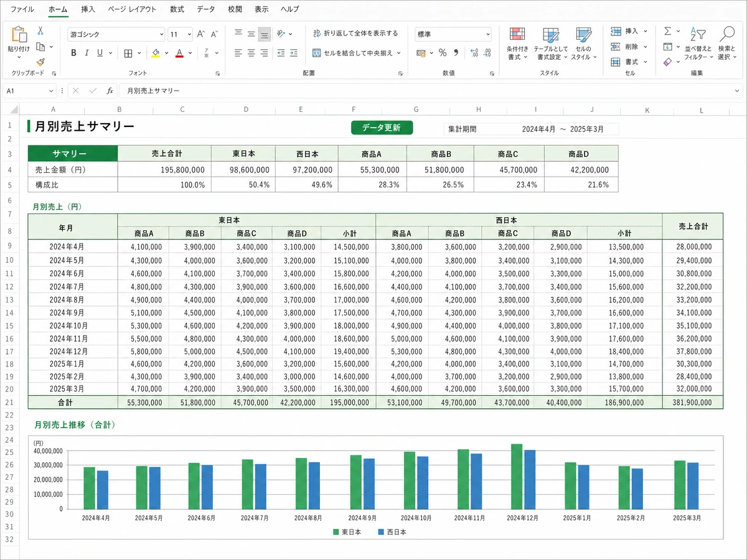
Task: Click the Decrease Decimal icon
Action: pyautogui.click(x=489, y=53)
